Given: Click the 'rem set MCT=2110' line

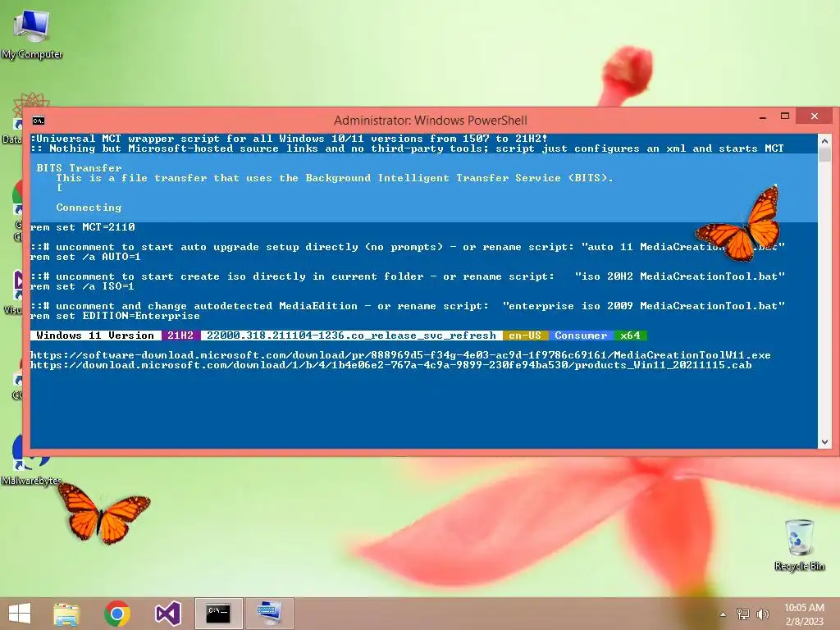Looking at the screenshot, I should pyautogui.click(x=83, y=227).
